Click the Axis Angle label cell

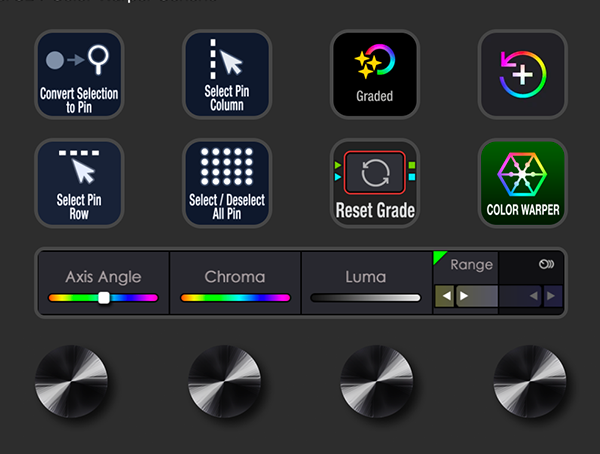[104, 283]
